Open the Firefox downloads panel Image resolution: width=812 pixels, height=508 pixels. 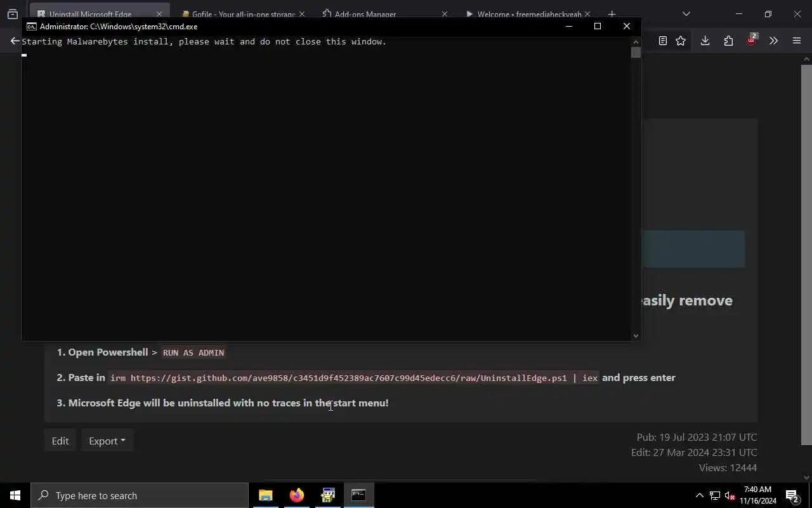705,41
